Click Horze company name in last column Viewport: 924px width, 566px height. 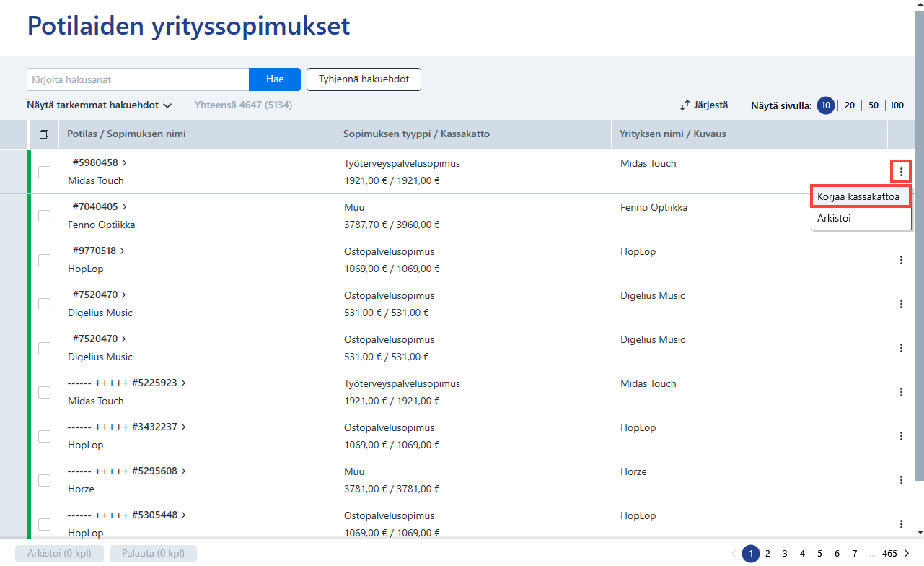[633, 471]
